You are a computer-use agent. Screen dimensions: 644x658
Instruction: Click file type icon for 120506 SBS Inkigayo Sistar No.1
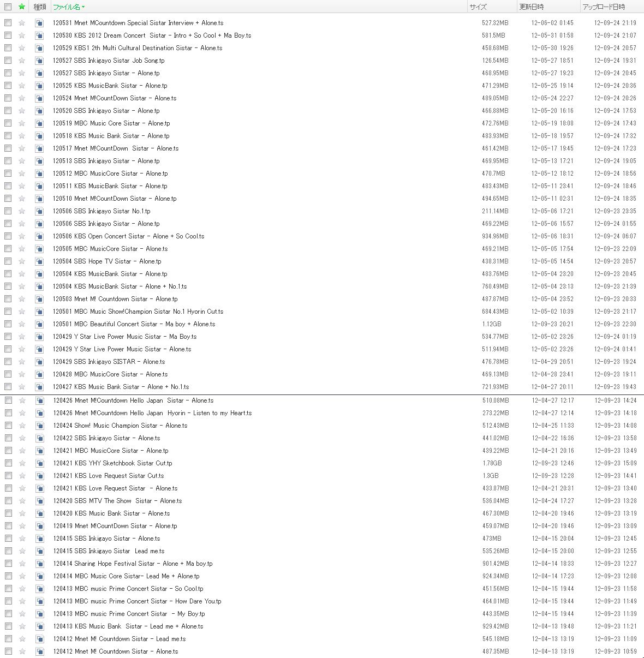(39, 211)
